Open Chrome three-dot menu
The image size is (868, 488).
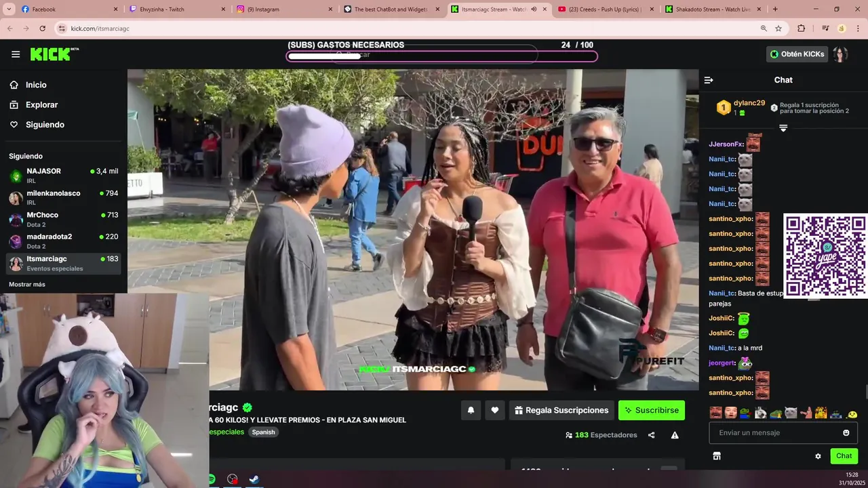[x=858, y=28]
